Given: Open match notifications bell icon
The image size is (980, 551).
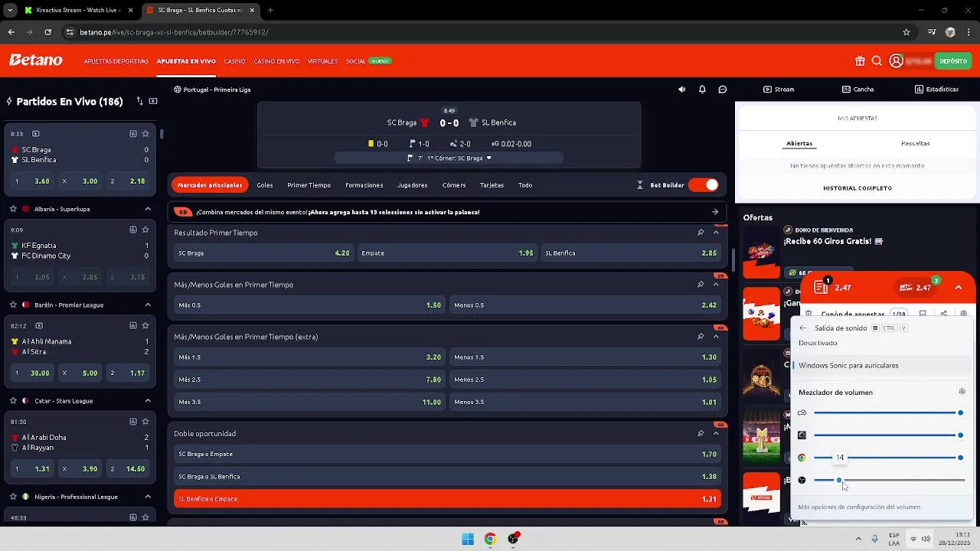Looking at the screenshot, I should pyautogui.click(x=702, y=90).
